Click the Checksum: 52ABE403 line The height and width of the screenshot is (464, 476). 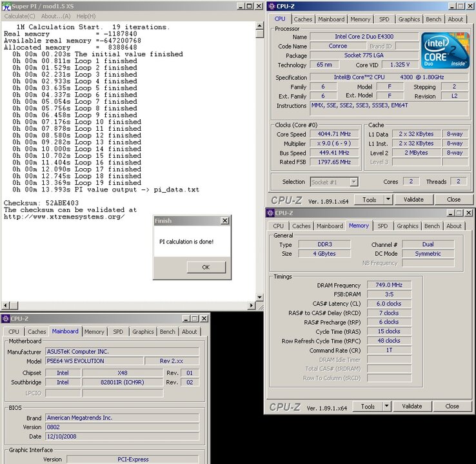(41, 203)
